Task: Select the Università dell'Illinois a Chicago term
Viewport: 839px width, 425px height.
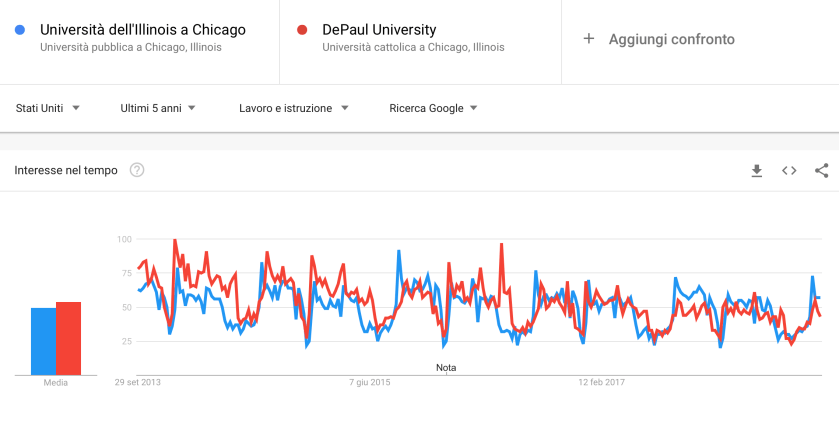Action: [143, 30]
